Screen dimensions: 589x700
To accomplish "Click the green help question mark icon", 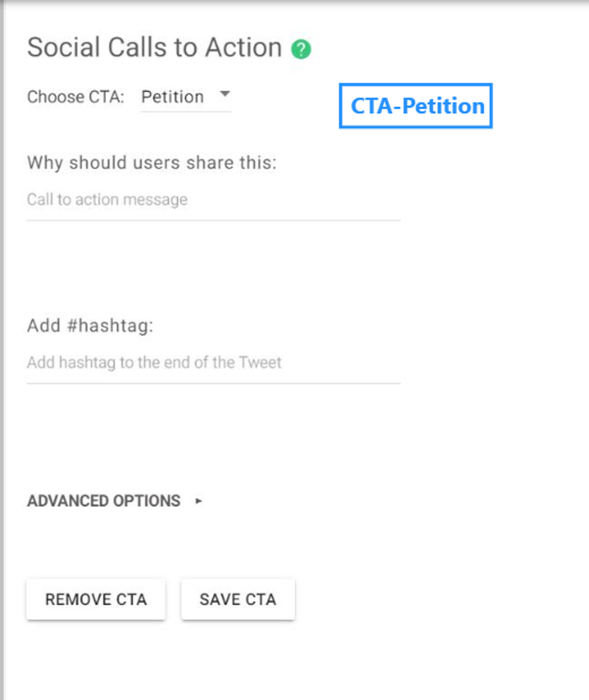I will pos(301,49).
